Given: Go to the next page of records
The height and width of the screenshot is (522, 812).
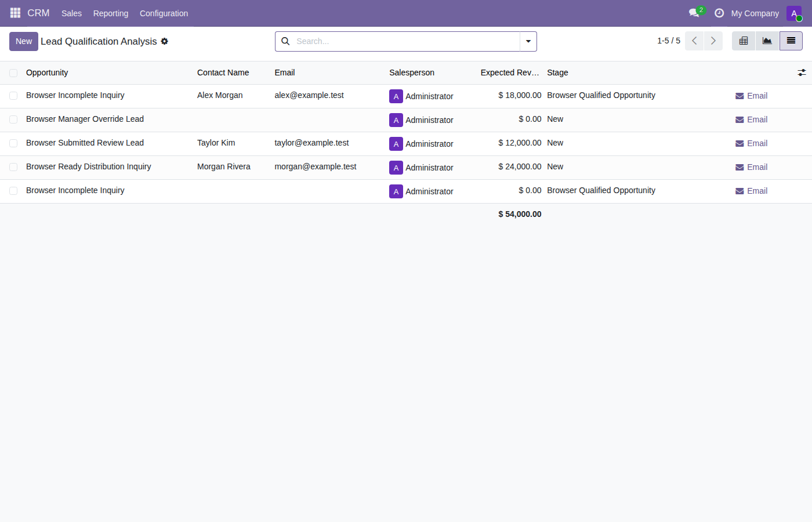Looking at the screenshot, I should point(713,41).
